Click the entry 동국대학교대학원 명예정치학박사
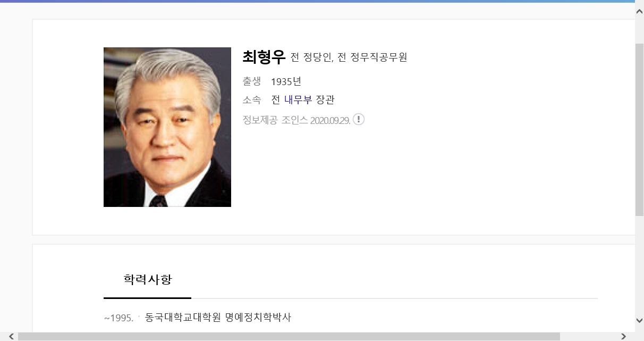 click(x=218, y=318)
